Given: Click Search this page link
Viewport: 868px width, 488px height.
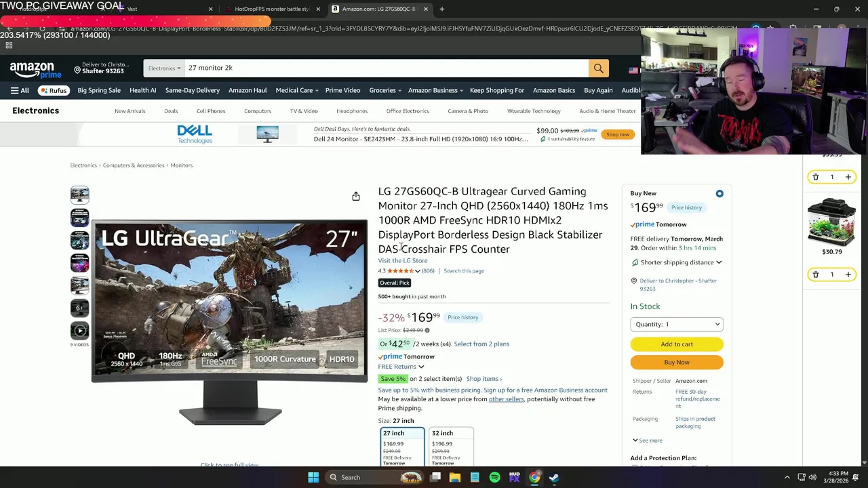Looking at the screenshot, I should pyautogui.click(x=464, y=271).
